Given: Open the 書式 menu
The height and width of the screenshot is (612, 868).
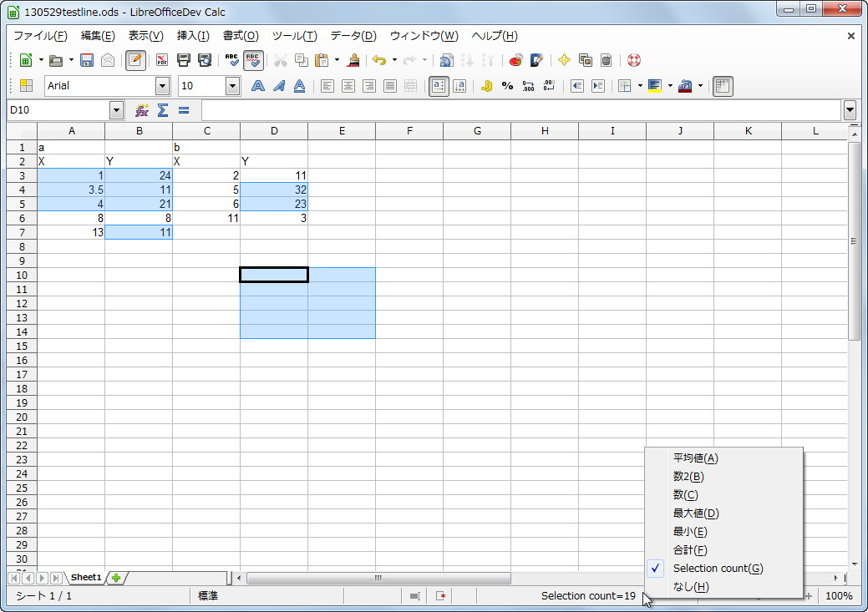Looking at the screenshot, I should click(241, 36).
